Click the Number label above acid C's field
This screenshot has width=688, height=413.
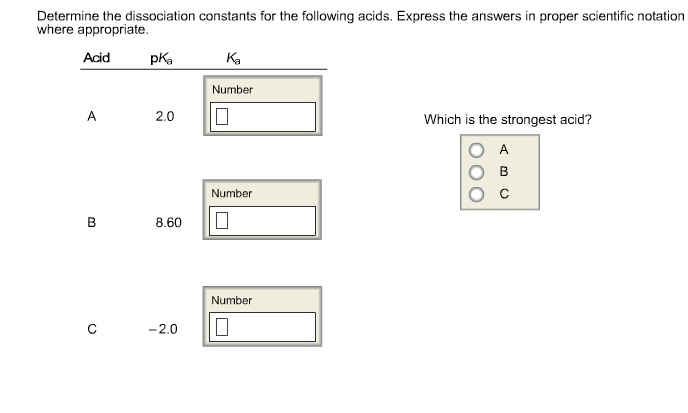[232, 300]
